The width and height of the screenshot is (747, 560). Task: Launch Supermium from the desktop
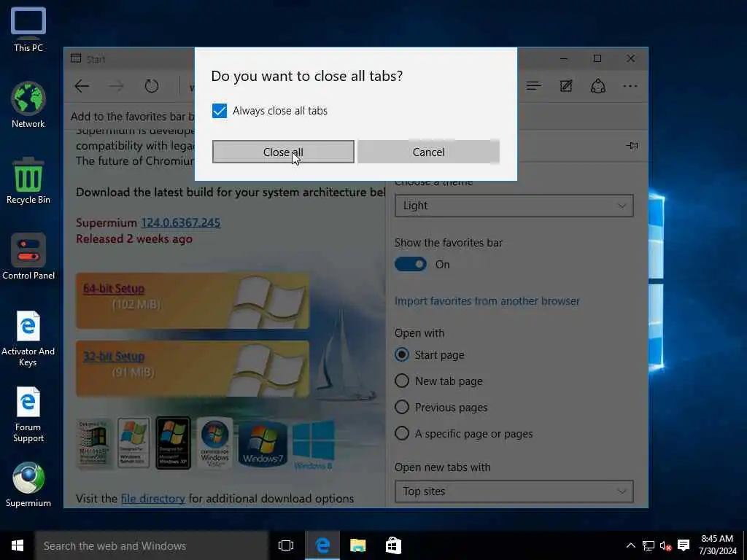click(x=28, y=485)
